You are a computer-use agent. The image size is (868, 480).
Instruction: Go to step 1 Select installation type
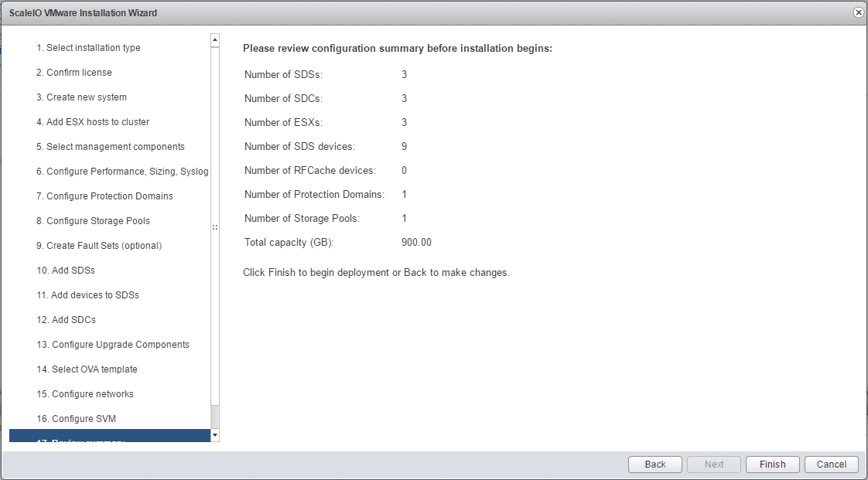coord(88,48)
